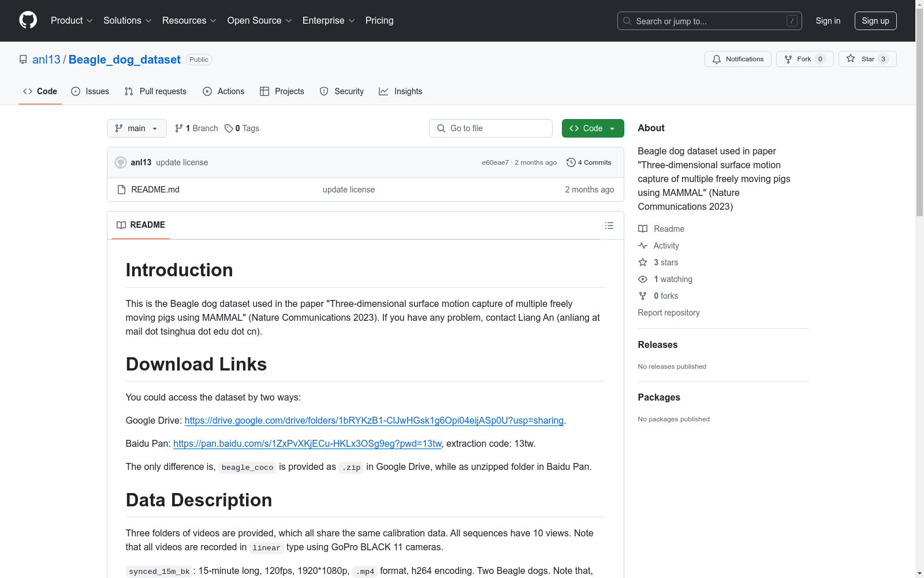Switch to the Pull requests tab
This screenshot has width=924, height=578.
[155, 91]
